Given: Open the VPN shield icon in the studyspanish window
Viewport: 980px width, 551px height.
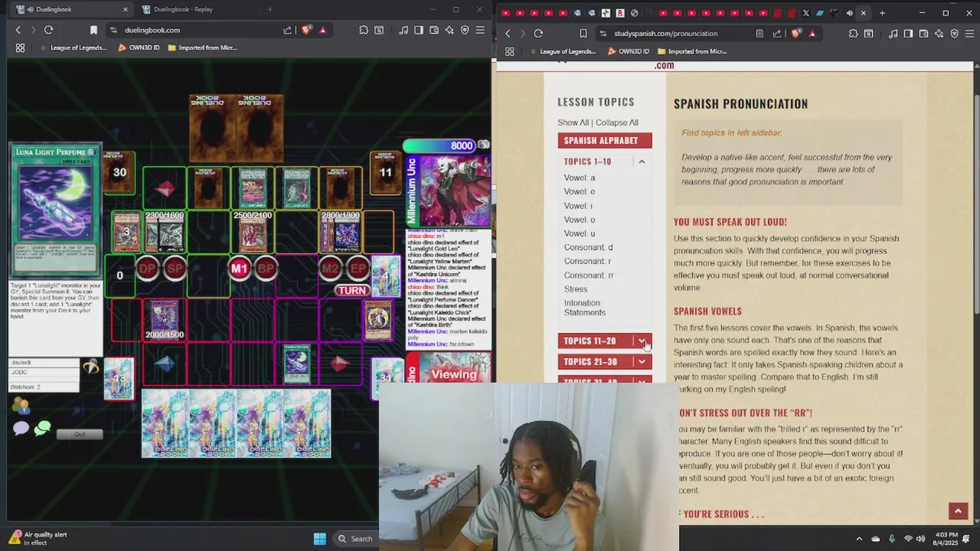Looking at the screenshot, I should click(954, 34).
